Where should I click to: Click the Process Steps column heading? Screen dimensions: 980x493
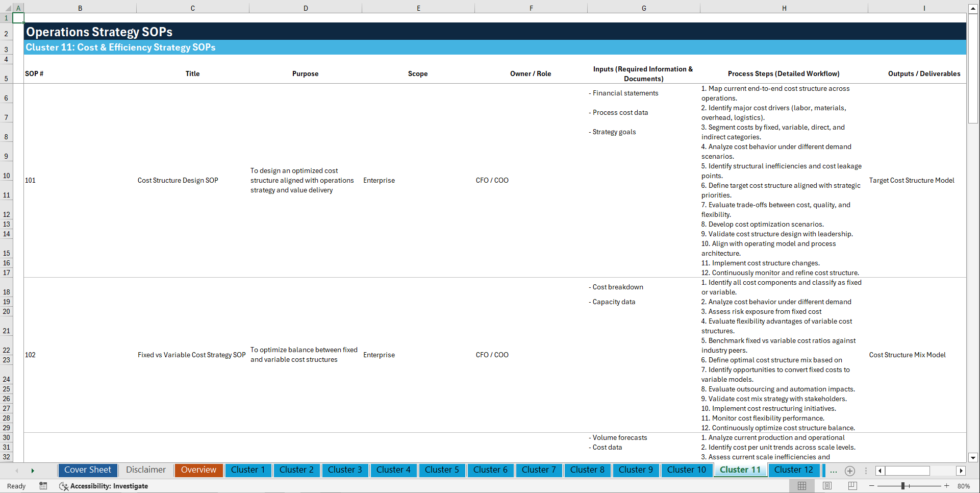coord(784,73)
